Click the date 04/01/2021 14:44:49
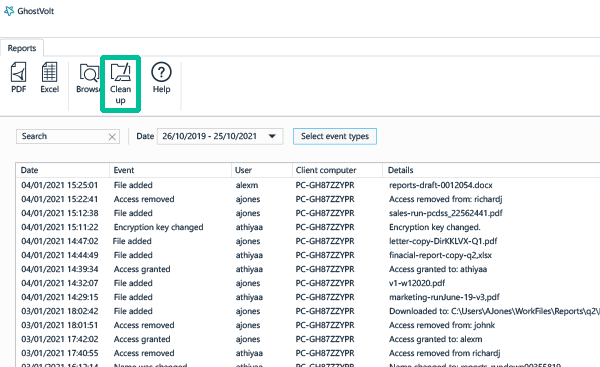This screenshot has width=600, height=367. [60, 255]
